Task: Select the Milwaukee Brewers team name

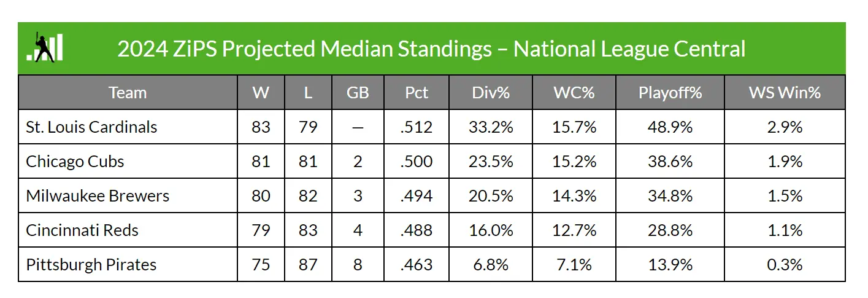Action: [x=98, y=196]
